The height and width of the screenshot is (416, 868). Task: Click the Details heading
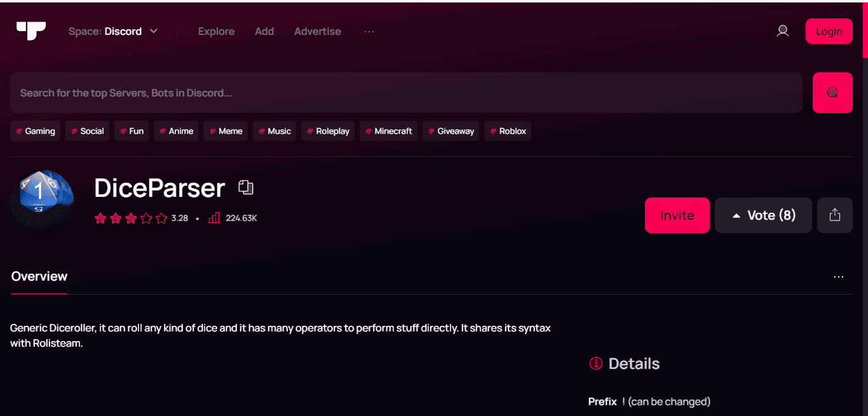(634, 363)
